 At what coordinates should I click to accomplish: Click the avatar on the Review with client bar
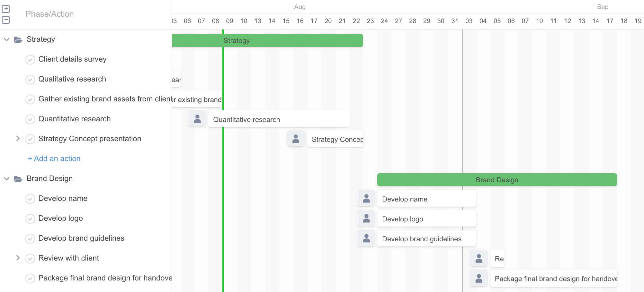pos(479,258)
